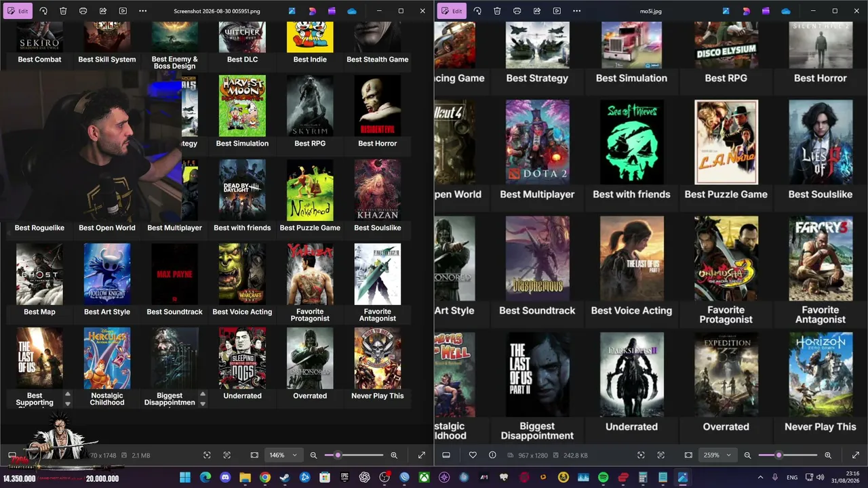The width and height of the screenshot is (868, 488).
Task: Open the Windows Start menu
Action: click(x=185, y=478)
